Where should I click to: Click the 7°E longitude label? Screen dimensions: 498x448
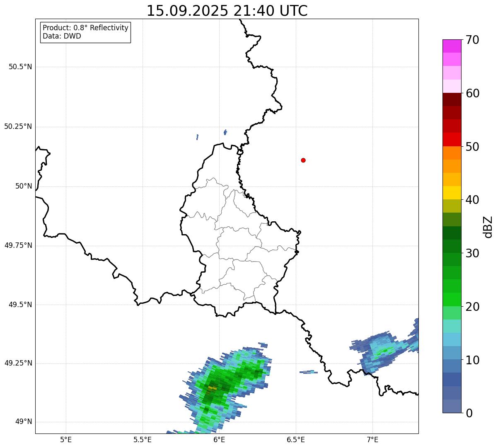coord(372,439)
